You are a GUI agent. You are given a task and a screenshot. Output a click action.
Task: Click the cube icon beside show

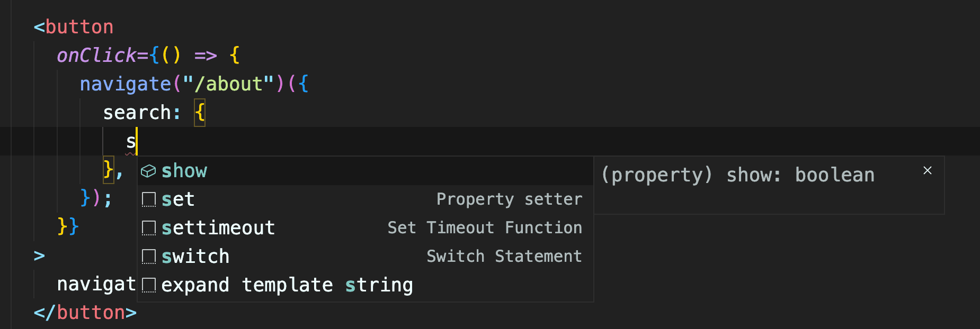coord(148,171)
